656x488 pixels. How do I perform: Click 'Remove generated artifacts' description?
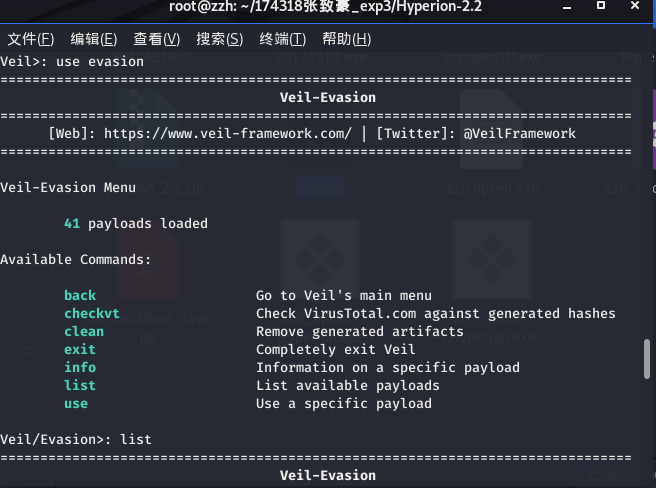click(x=360, y=331)
